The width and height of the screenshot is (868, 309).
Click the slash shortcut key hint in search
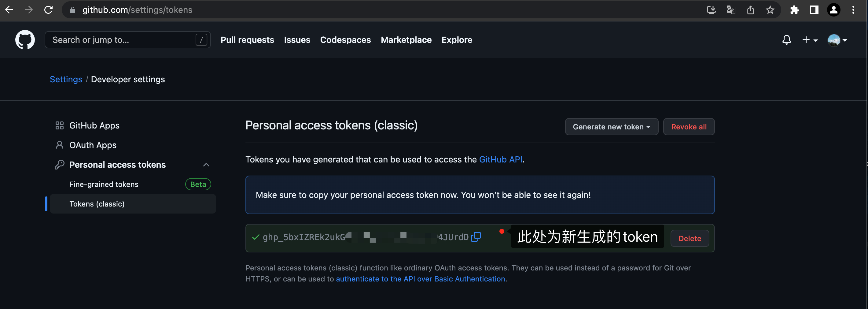coord(201,40)
